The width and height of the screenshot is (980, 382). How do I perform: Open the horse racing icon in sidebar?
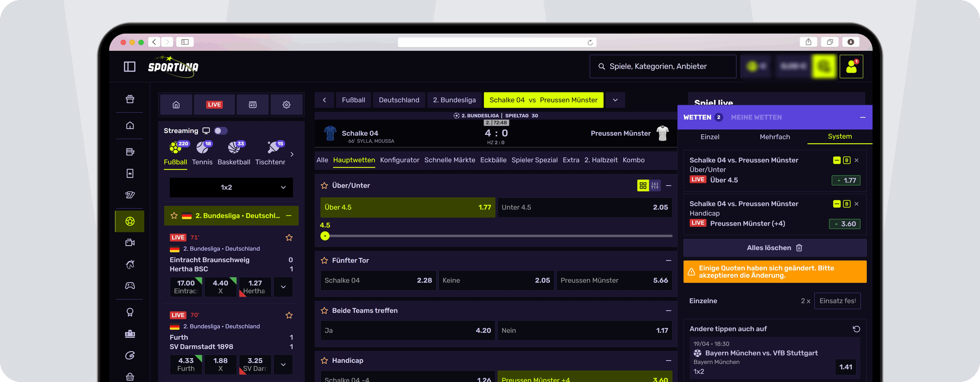point(130,264)
